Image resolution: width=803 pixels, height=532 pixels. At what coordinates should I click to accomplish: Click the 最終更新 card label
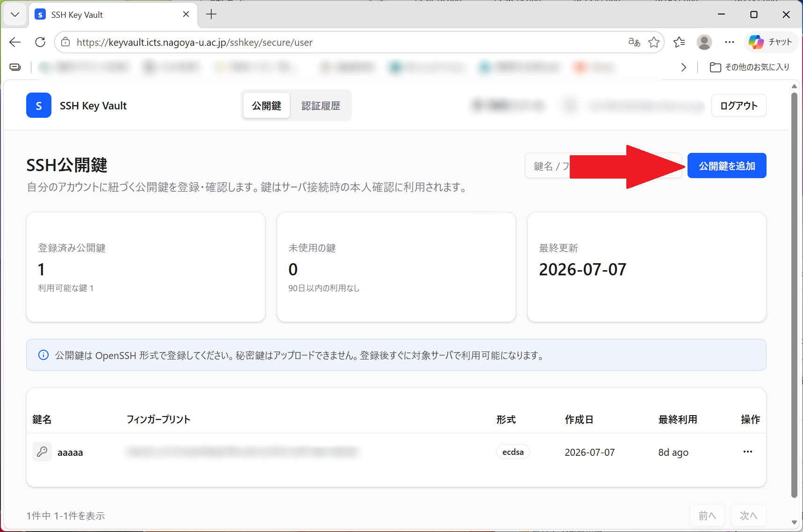(559, 248)
